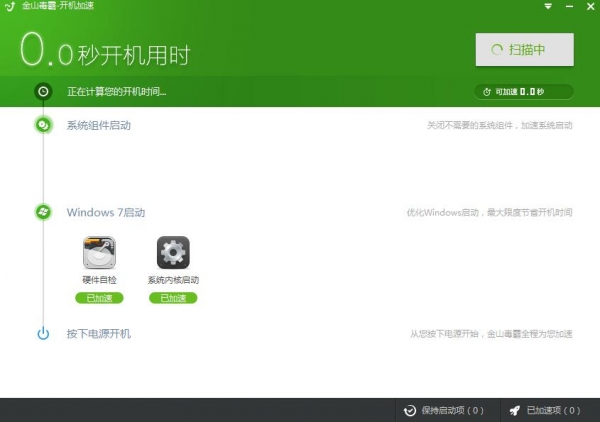Click the 扫描中 scanning button
Image resolution: width=600 pixels, height=422 pixels.
pyautogui.click(x=525, y=49)
